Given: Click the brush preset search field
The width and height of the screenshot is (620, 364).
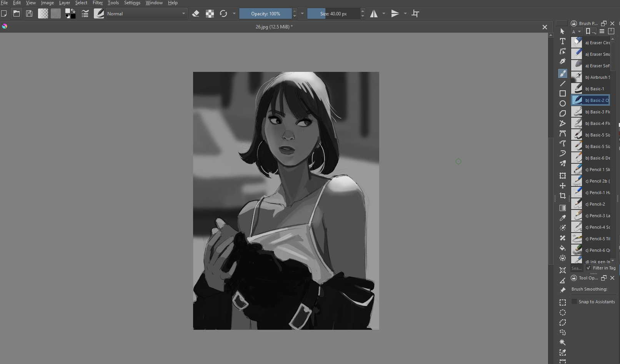Looking at the screenshot, I should pos(576,268).
